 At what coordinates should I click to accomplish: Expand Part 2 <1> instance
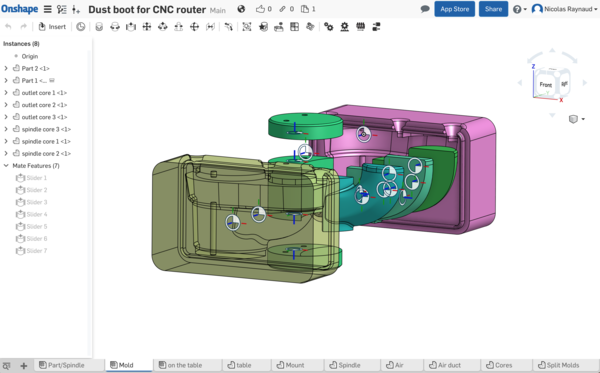[x=6, y=68]
